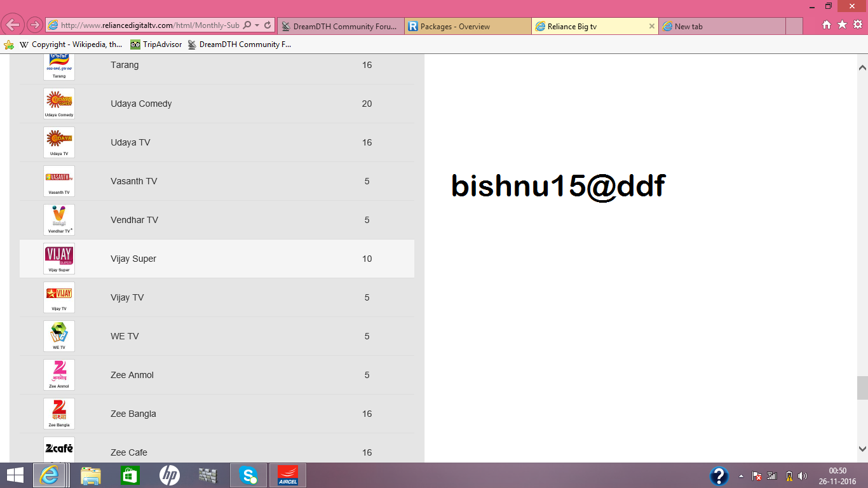
Task: Click the channel name "Zee Bangla"
Action: pos(133,414)
